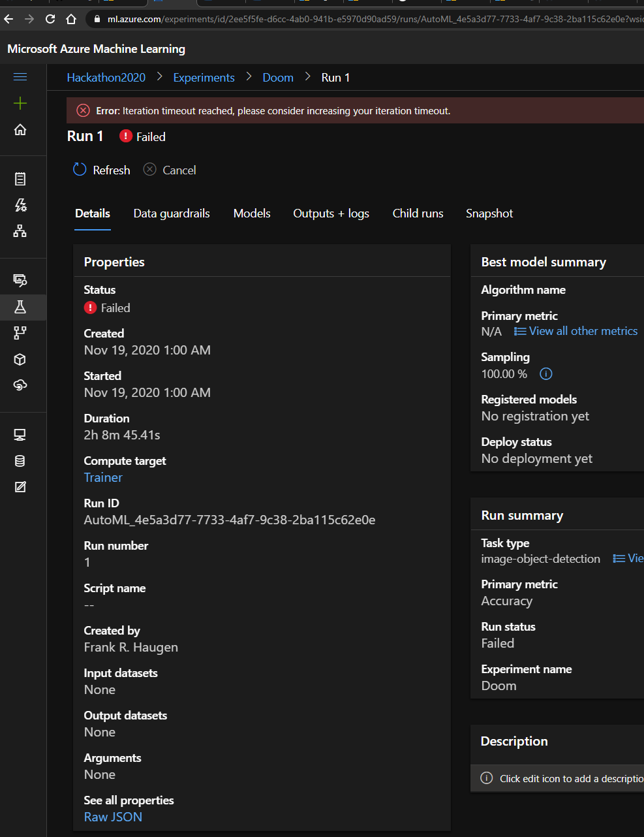Click the green plus to create new resource

[x=20, y=103]
